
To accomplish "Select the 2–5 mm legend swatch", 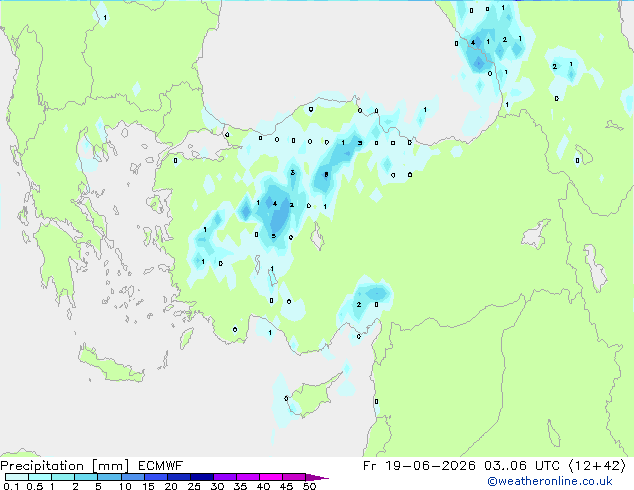I will click(86, 477).
